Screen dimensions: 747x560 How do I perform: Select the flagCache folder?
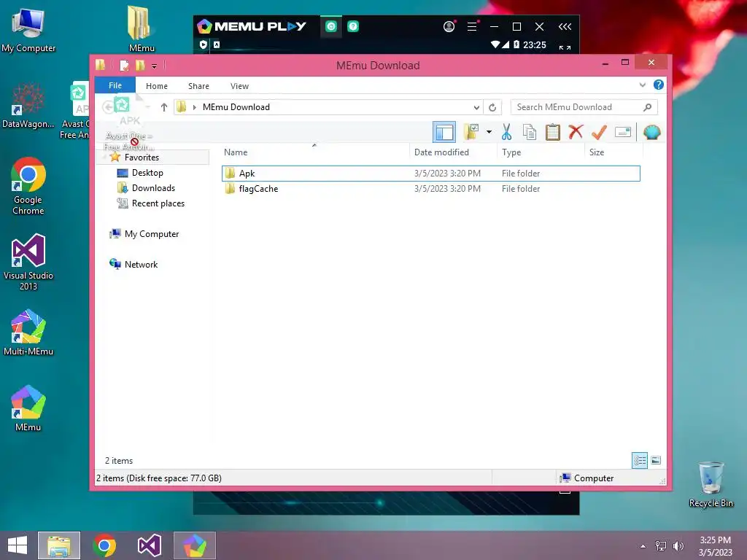coord(430,189)
